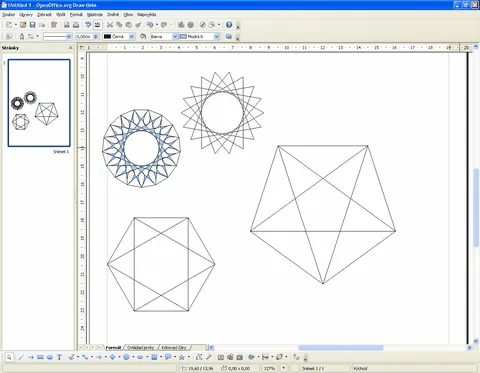Viewport: 480px width, 373px height.
Task: Click the blue fill color swatch
Action: (183, 36)
